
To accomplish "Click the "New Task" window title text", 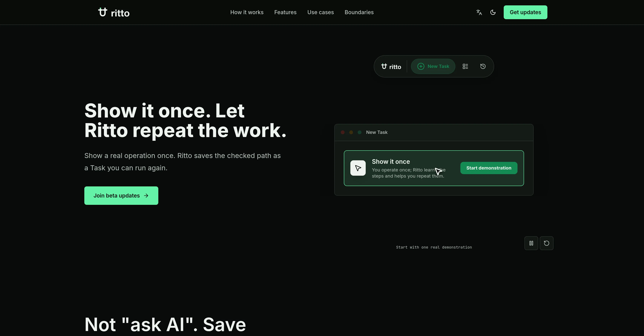I will (x=377, y=132).
